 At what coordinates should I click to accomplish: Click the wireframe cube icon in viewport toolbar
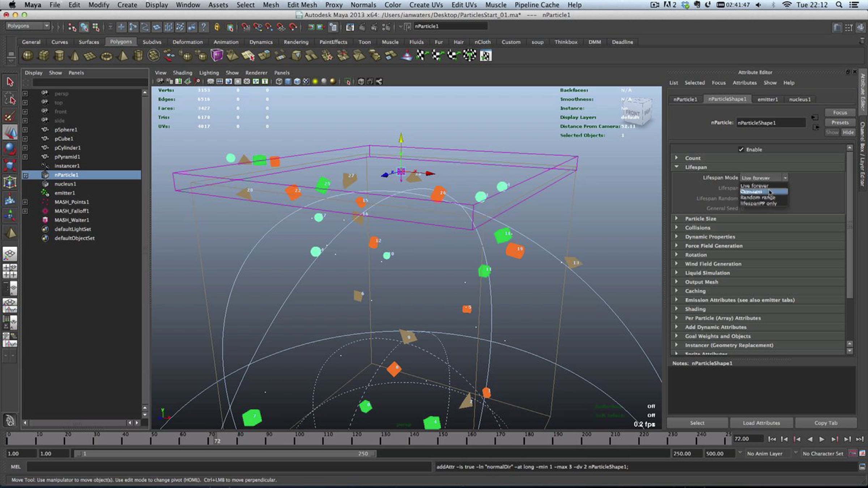[x=279, y=81]
